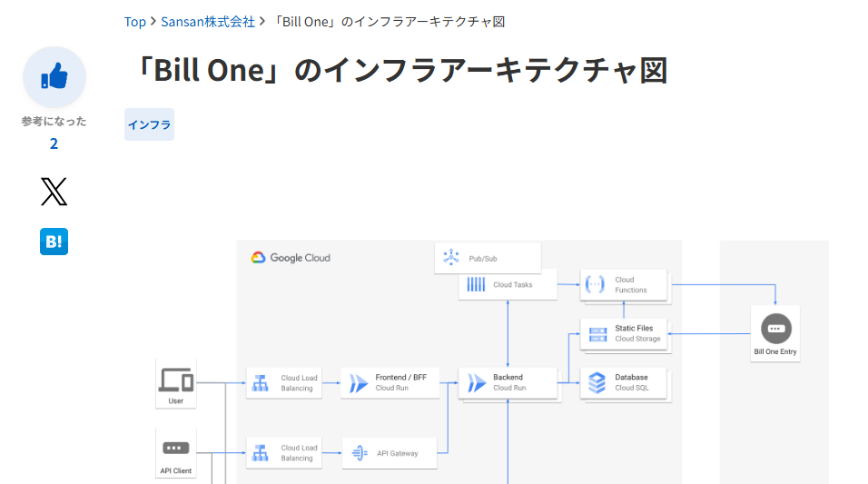Image resolution: width=868 pixels, height=484 pixels.
Task: Open the Top breadcrumb link
Action: [x=135, y=22]
